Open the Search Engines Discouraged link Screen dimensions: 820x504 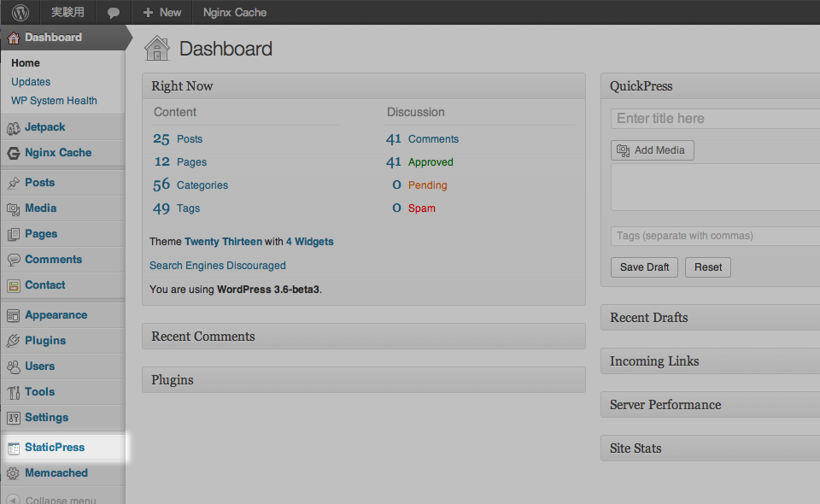217,266
